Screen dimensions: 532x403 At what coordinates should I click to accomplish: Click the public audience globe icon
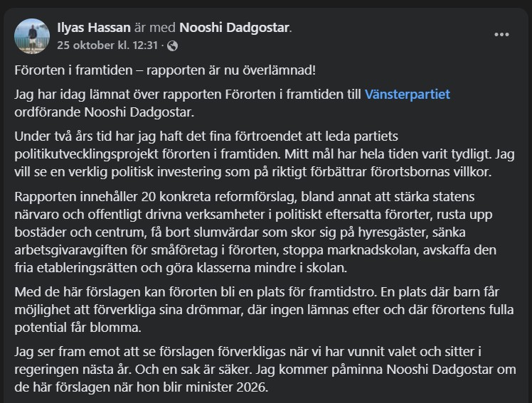click(171, 45)
